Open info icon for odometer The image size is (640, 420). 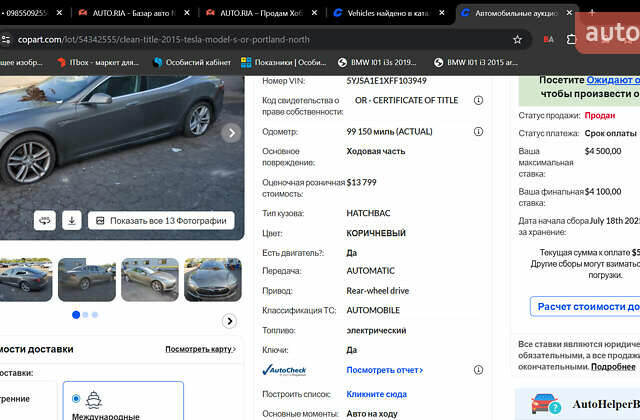coord(478,132)
